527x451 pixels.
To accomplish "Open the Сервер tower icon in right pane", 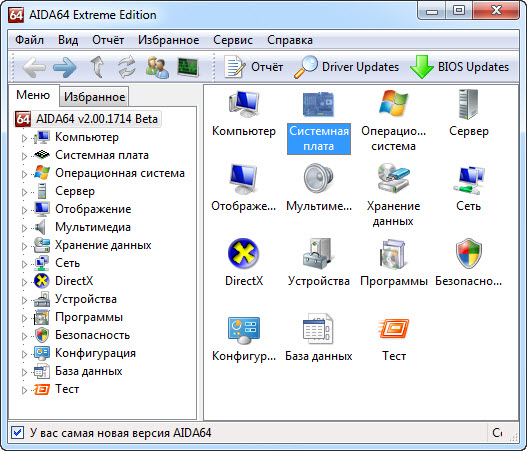I will [468, 104].
